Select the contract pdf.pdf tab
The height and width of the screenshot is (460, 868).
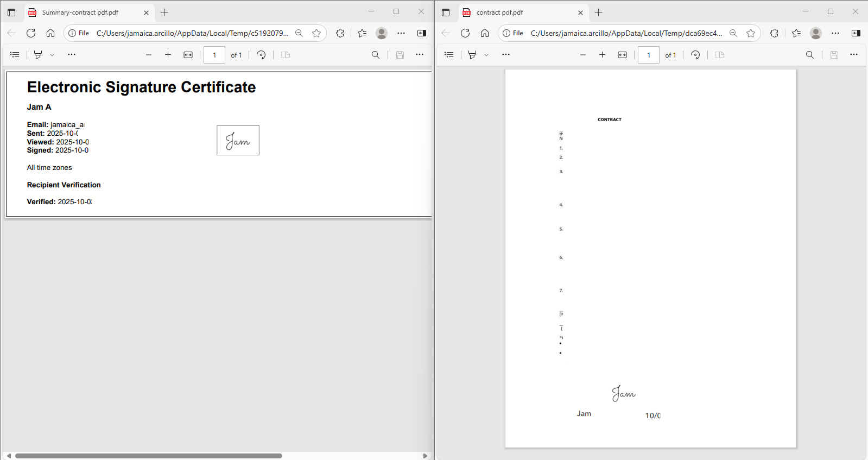click(x=524, y=12)
